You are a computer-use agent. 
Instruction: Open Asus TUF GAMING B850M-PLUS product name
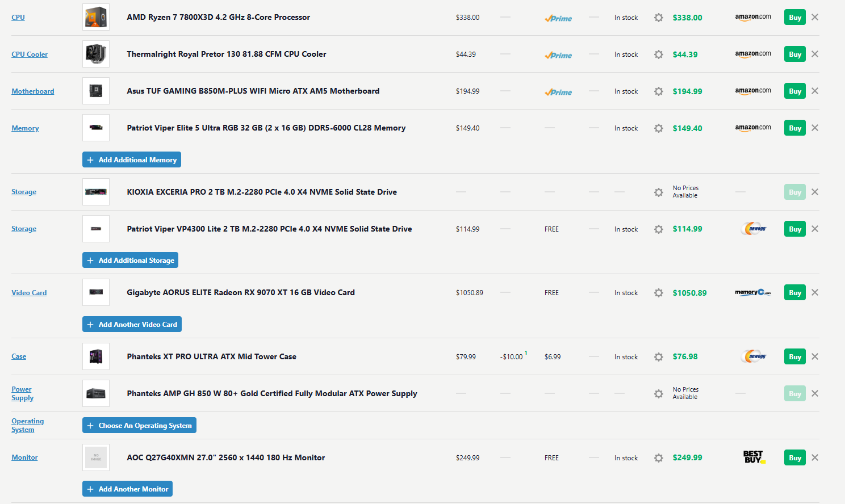(x=253, y=91)
